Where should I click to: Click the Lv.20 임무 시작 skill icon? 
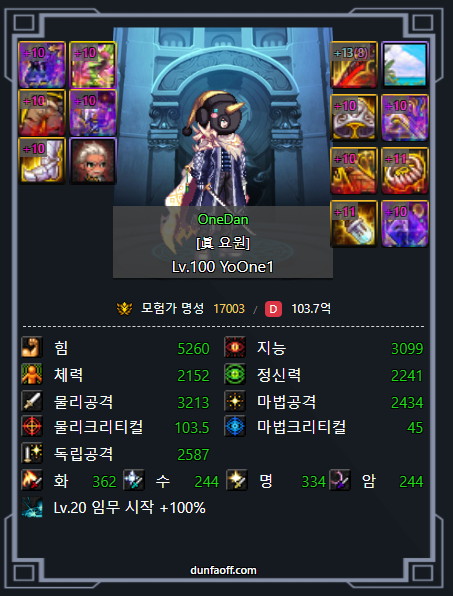click(x=32, y=507)
